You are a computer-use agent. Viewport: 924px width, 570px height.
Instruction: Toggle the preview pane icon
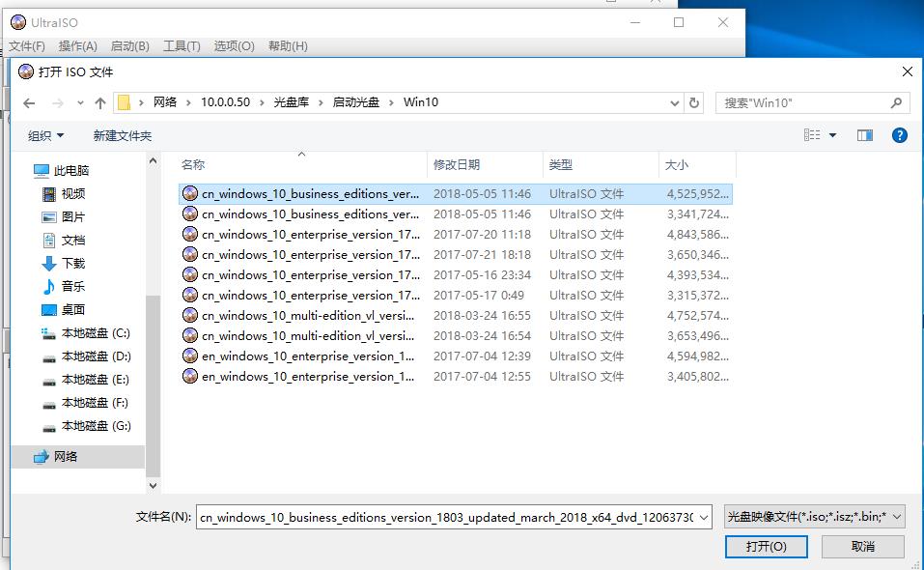coord(864,136)
